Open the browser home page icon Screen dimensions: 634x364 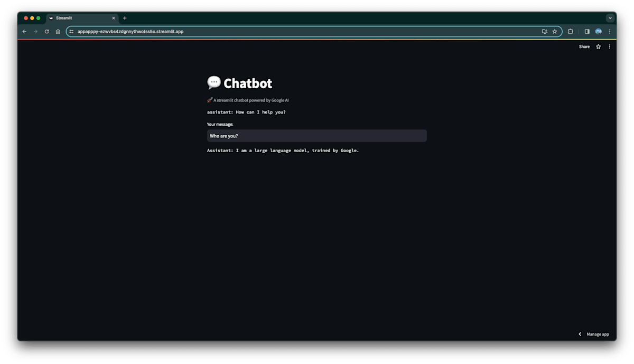(58, 32)
